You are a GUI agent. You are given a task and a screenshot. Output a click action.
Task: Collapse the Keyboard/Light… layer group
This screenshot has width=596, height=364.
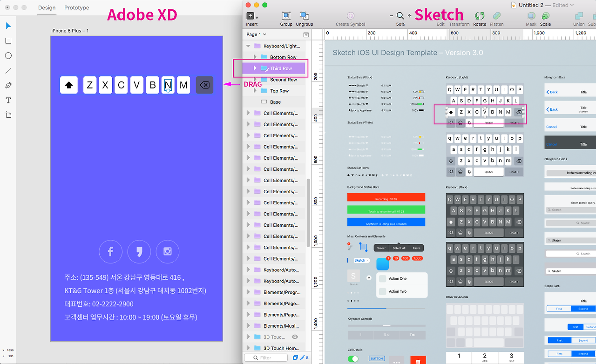tap(248, 46)
